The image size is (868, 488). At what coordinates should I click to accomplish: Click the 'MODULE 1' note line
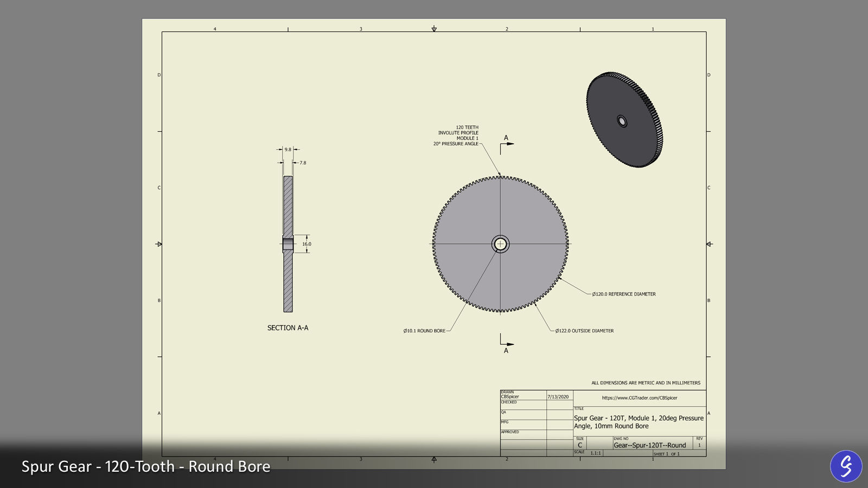[x=468, y=138]
